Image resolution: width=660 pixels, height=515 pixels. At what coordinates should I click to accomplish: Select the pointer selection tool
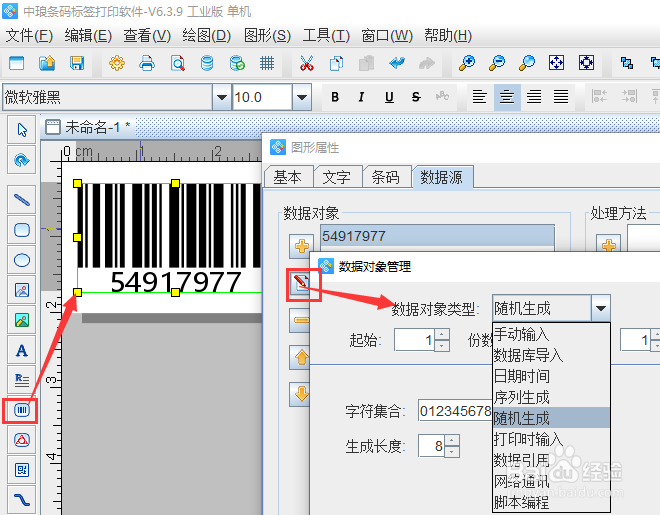click(22, 130)
